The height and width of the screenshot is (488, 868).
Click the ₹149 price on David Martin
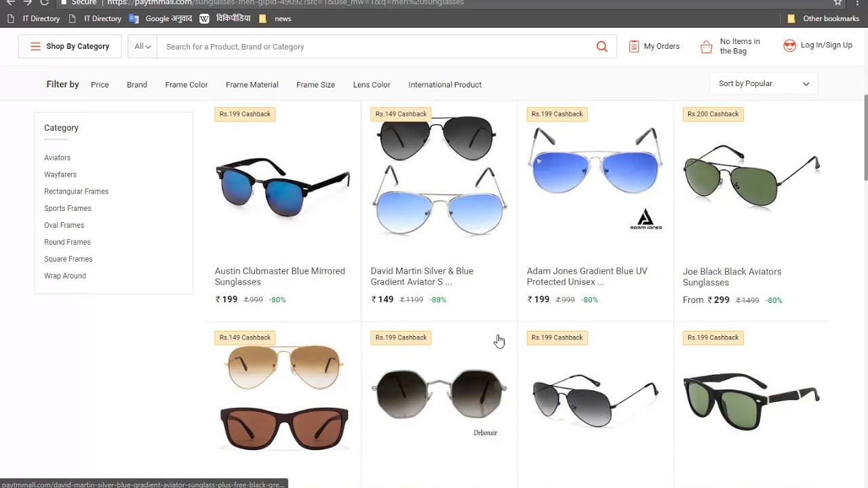382,299
